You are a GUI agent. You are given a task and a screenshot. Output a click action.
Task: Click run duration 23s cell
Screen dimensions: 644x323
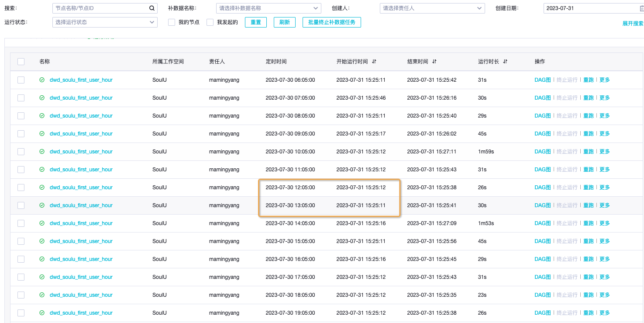(482, 295)
